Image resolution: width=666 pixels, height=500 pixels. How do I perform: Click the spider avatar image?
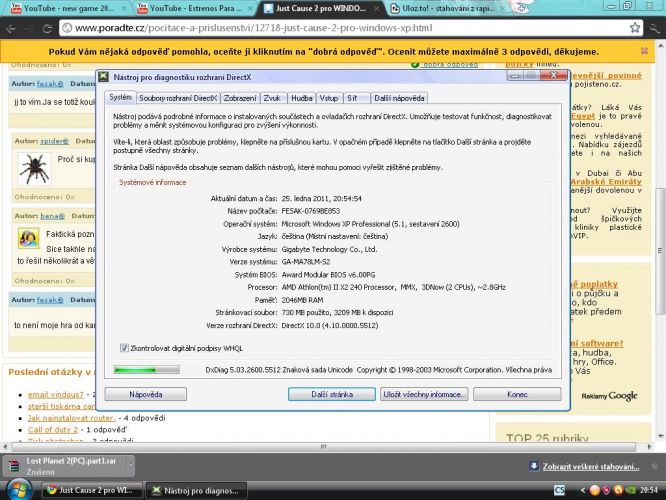coord(34,169)
